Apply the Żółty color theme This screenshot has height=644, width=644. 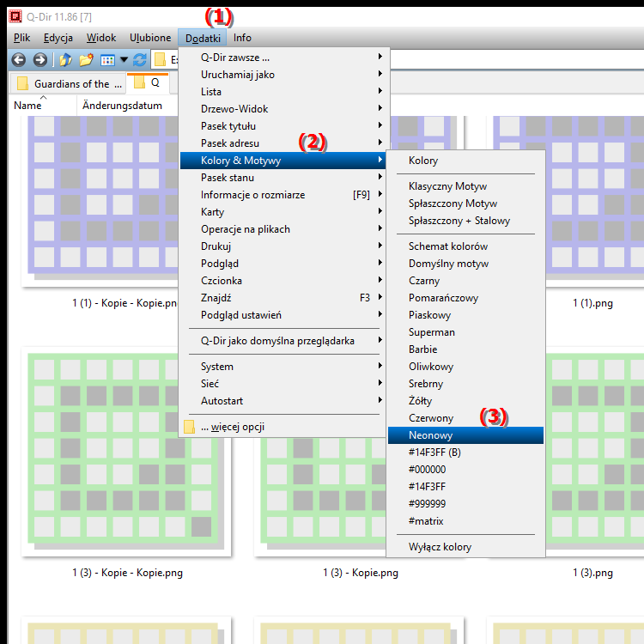[x=465, y=401]
